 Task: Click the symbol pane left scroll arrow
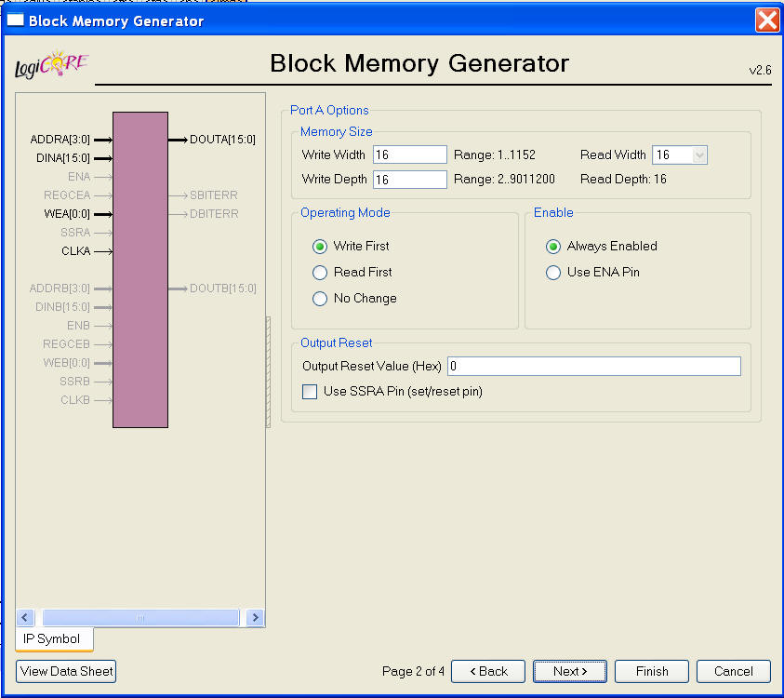coord(24,617)
